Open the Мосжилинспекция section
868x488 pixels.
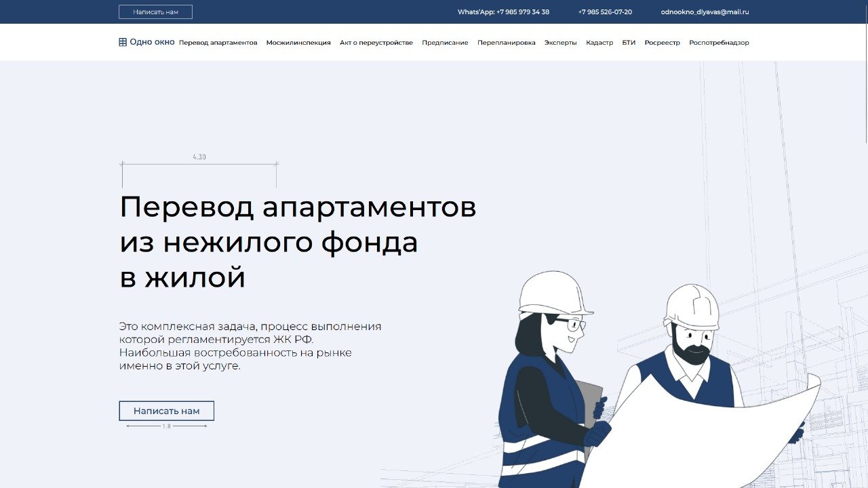tap(298, 42)
